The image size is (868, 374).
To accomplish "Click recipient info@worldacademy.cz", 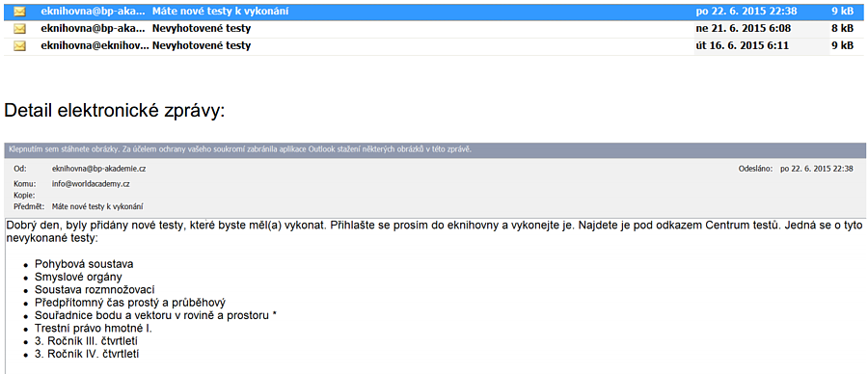I will coord(91,184).
